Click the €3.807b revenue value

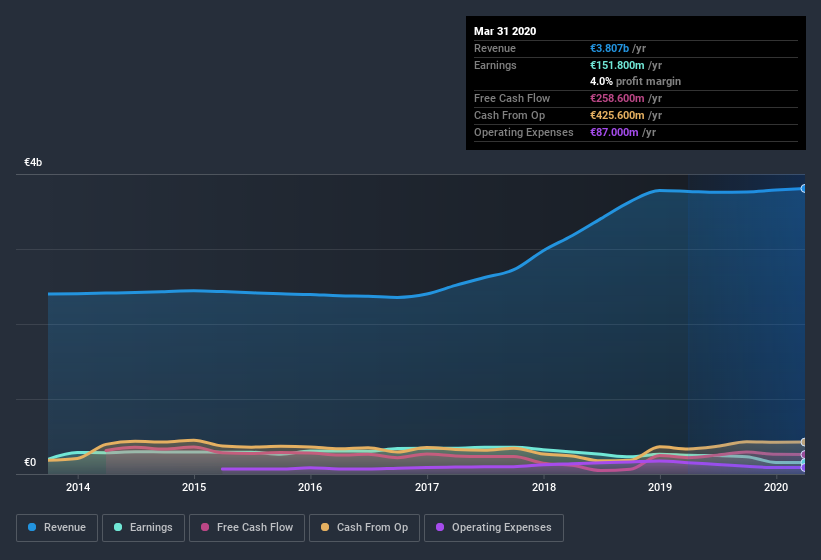[x=609, y=48]
